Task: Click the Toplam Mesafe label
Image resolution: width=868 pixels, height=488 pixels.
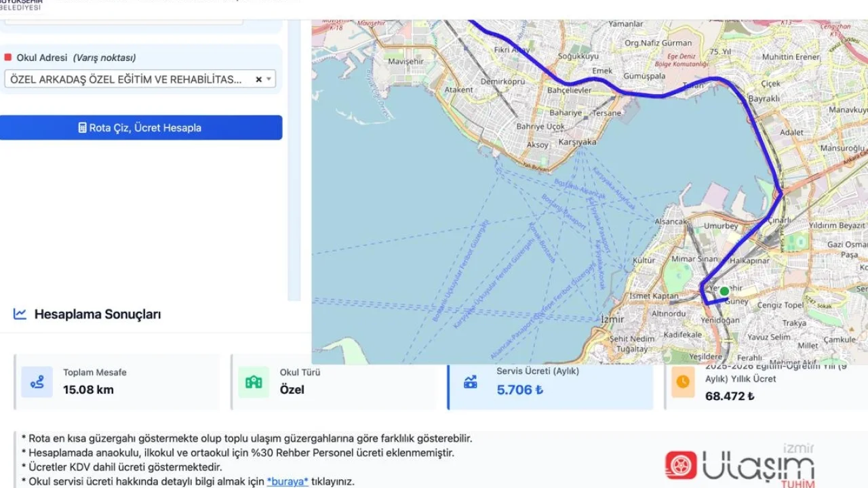Action: pos(95,372)
